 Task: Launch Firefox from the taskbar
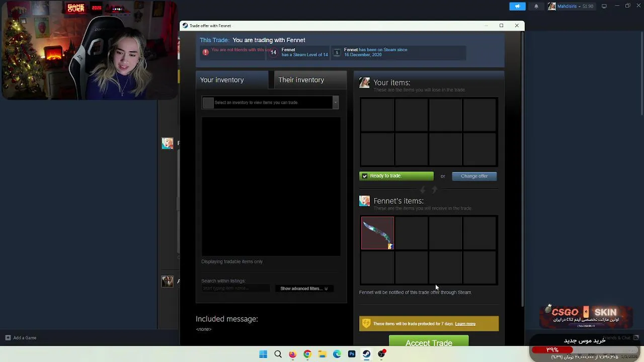pos(292,354)
